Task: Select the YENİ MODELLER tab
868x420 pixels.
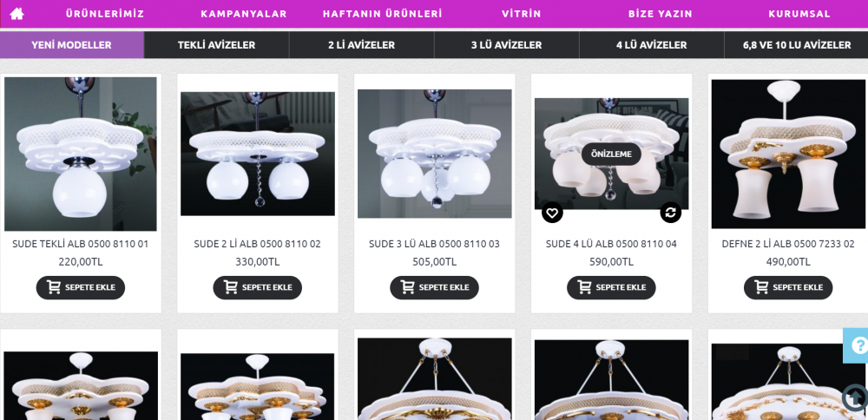Action: pyautogui.click(x=71, y=45)
